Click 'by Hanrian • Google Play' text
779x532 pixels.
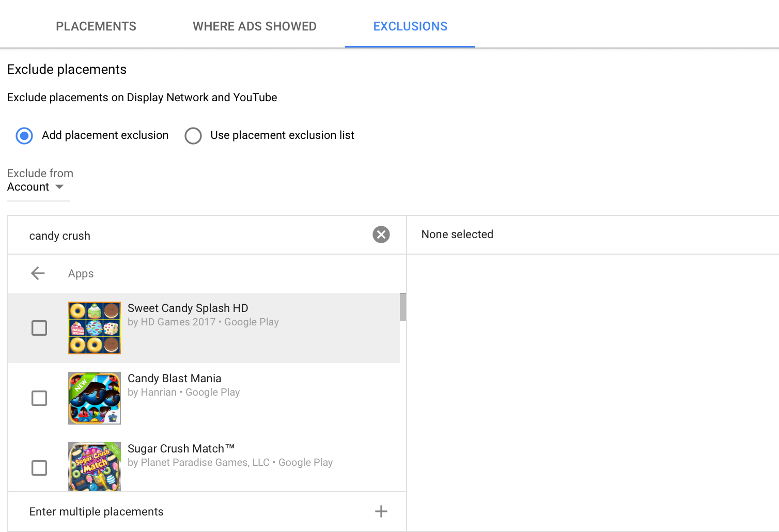click(184, 392)
